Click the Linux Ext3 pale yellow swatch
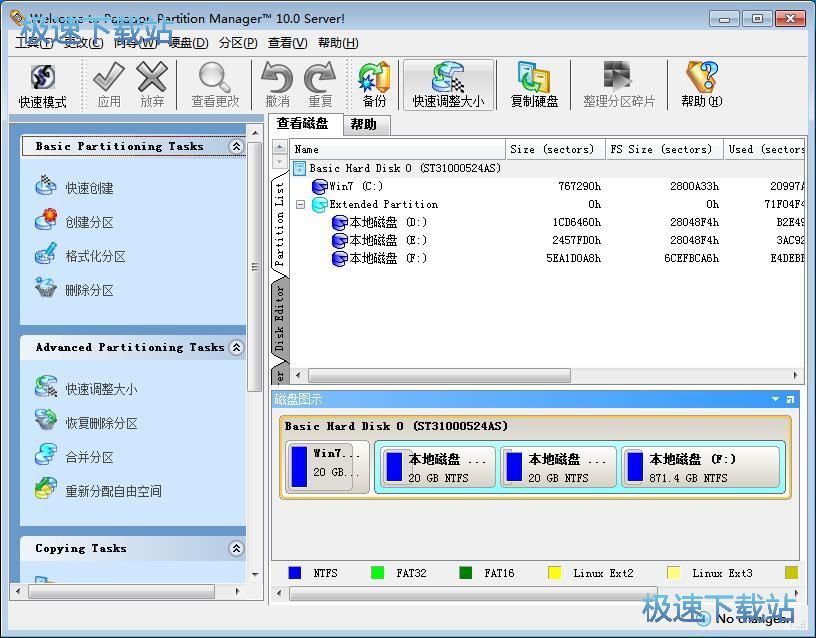 tap(673, 572)
